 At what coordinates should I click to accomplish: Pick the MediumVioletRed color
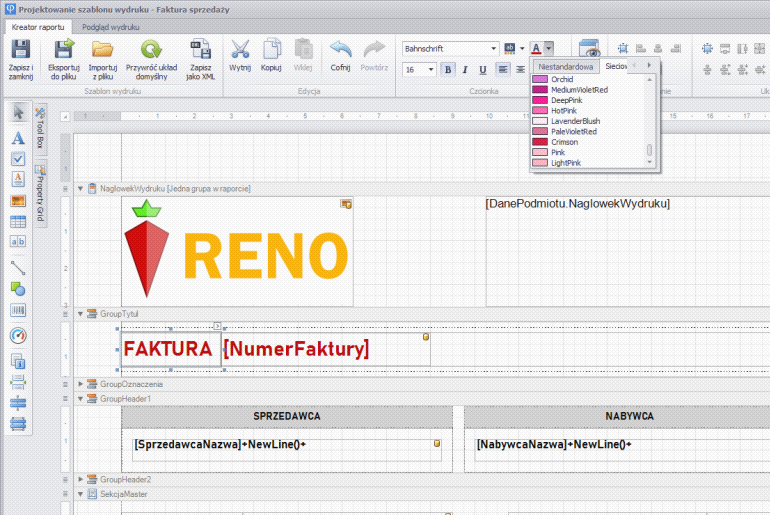click(x=579, y=90)
